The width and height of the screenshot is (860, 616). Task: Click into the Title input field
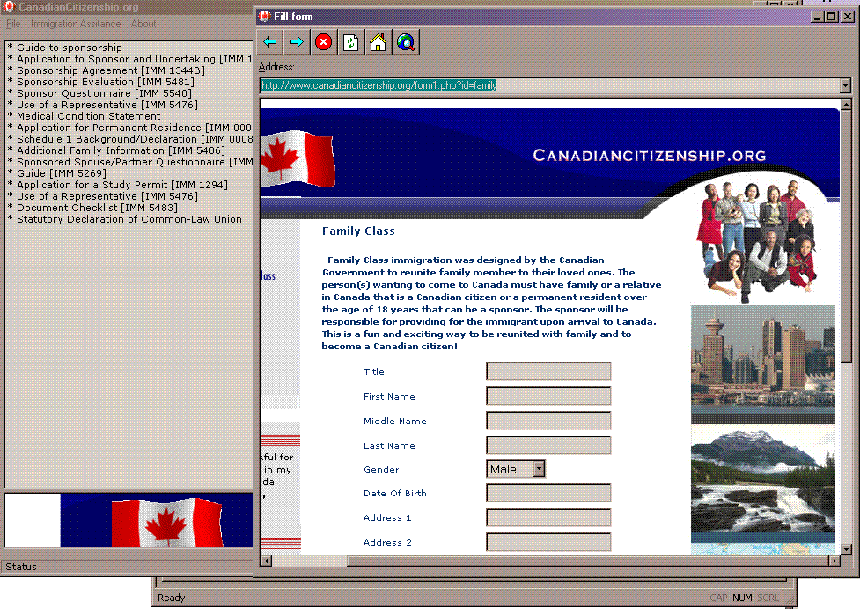pyautogui.click(x=548, y=371)
